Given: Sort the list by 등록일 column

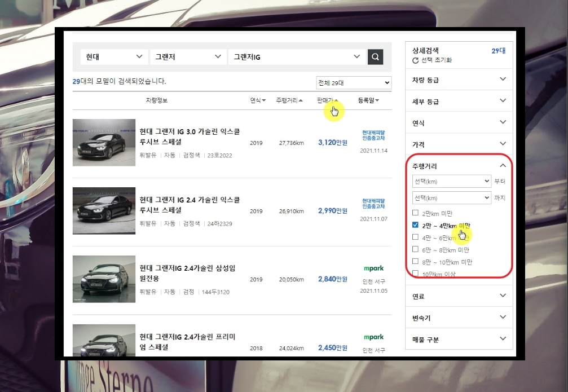Looking at the screenshot, I should click(x=368, y=100).
